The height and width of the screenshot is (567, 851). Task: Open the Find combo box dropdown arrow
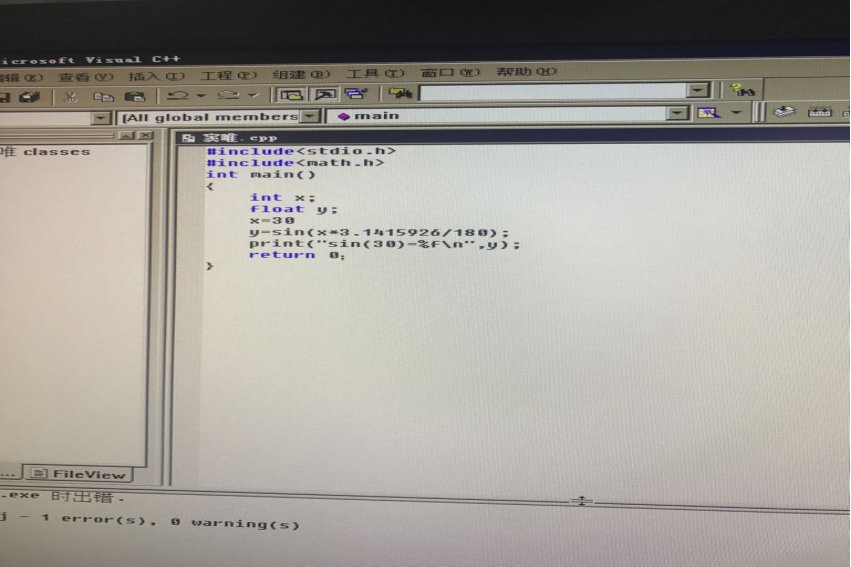pos(698,90)
